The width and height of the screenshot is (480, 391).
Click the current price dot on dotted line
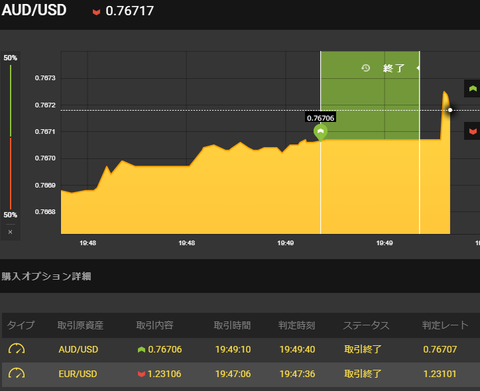(450, 110)
